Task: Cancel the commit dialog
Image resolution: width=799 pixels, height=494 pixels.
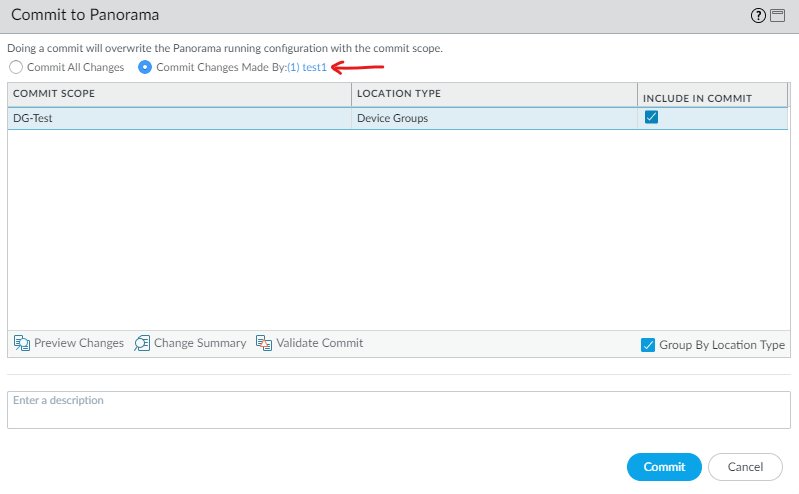Action: [745, 467]
